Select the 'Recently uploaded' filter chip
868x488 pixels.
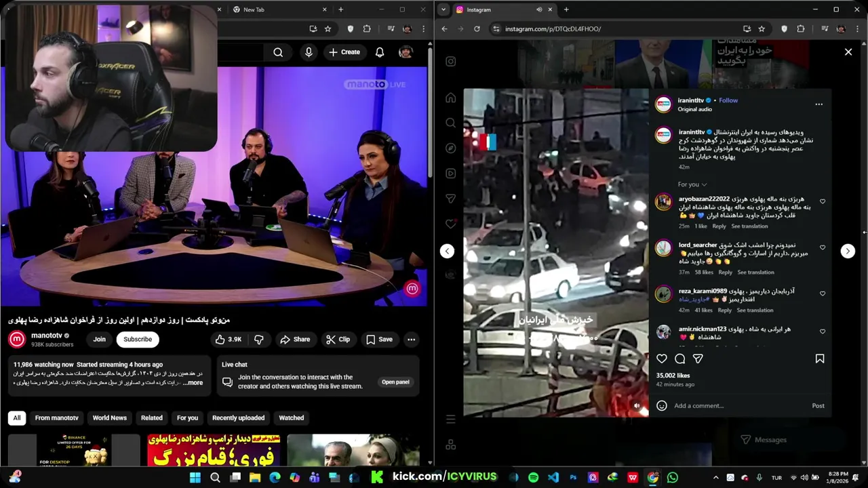(x=238, y=418)
